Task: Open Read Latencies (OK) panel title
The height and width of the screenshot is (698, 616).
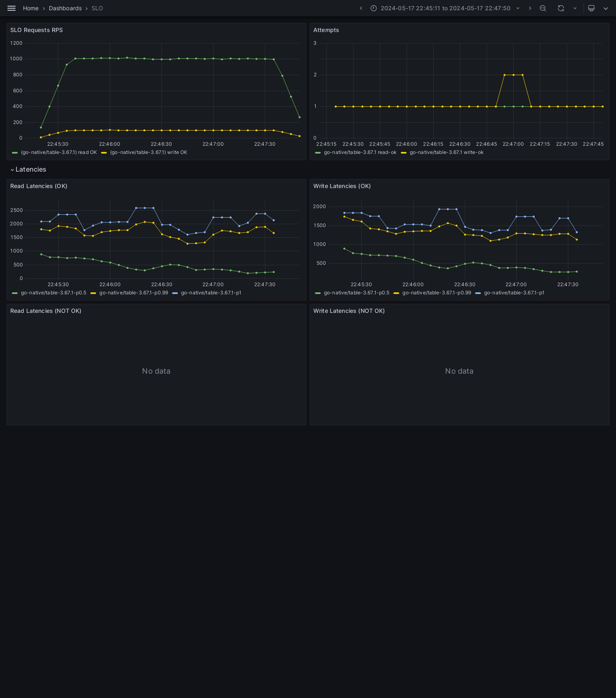Action: point(39,186)
